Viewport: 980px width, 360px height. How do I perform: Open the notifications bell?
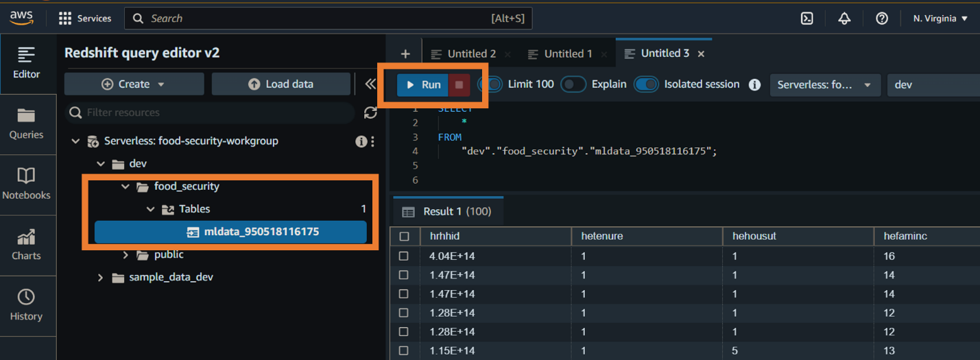844,19
